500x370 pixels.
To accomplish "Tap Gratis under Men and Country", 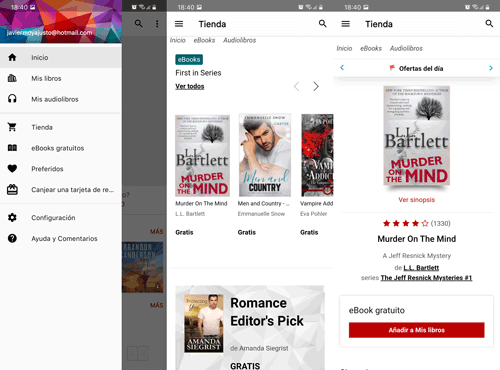I will (x=247, y=232).
